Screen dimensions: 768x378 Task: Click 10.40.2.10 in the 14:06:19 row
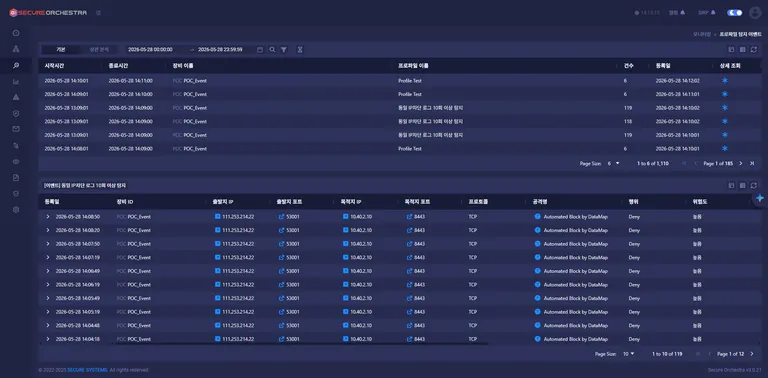click(x=361, y=284)
